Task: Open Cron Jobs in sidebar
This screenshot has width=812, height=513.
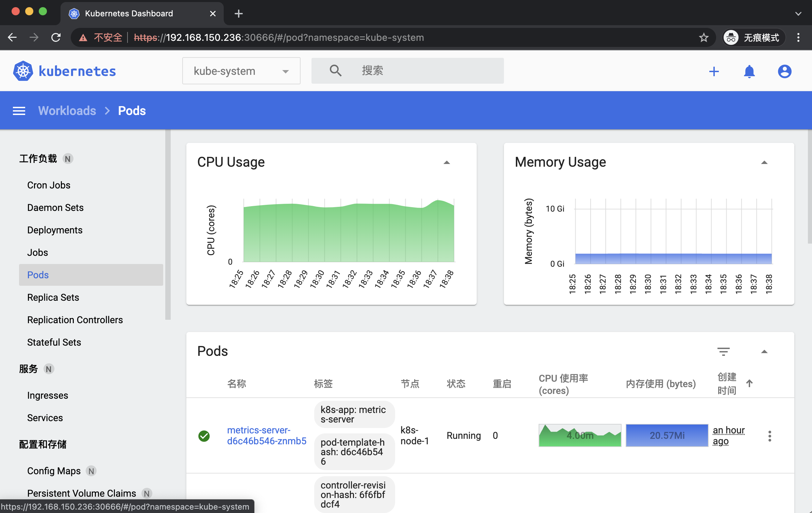Action: (49, 185)
